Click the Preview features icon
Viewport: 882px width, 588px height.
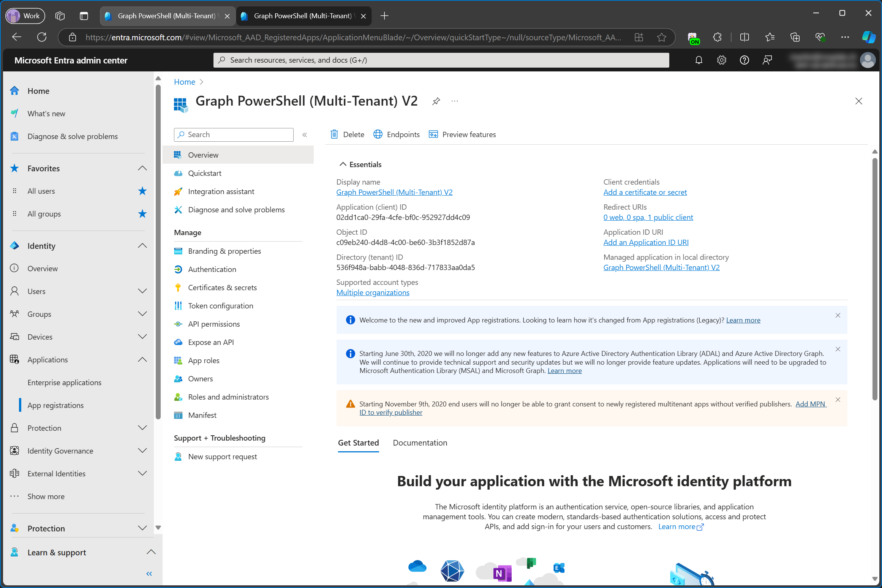coord(433,134)
